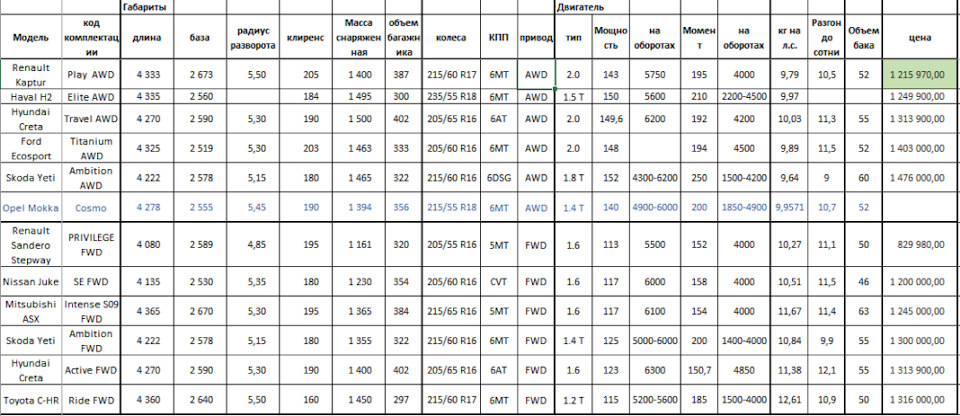Click the engine type 1.8 T cell
This screenshot has height=416, width=960.
point(573,178)
